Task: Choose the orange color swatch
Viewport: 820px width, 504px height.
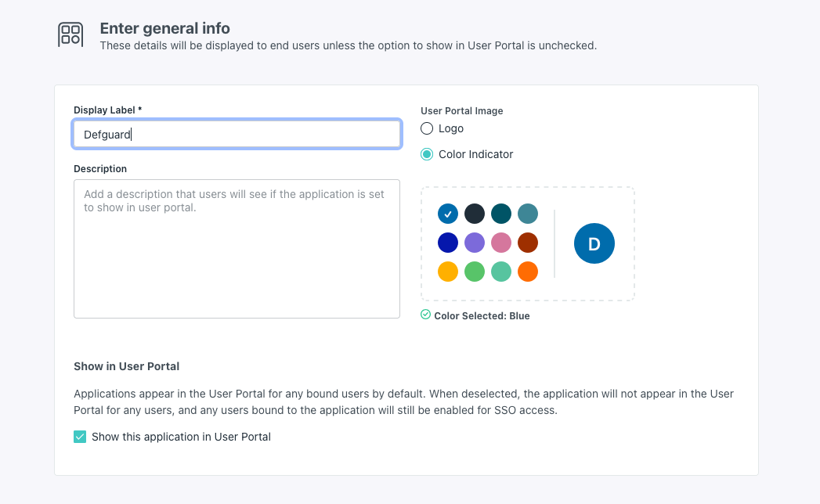Action: (x=528, y=272)
